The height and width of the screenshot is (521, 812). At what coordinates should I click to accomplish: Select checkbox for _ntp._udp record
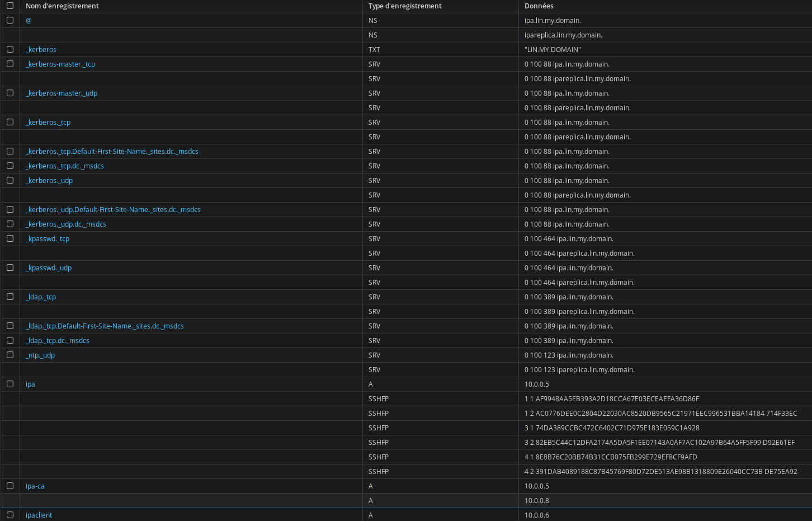10,355
